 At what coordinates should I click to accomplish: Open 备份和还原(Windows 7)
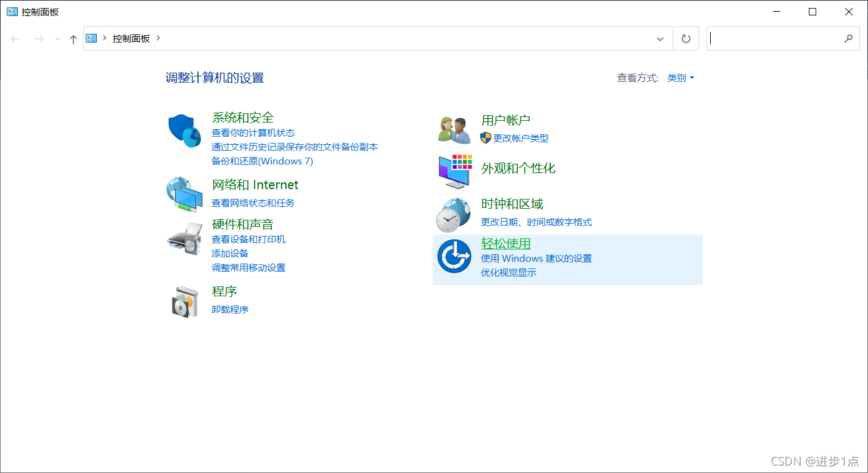263,161
